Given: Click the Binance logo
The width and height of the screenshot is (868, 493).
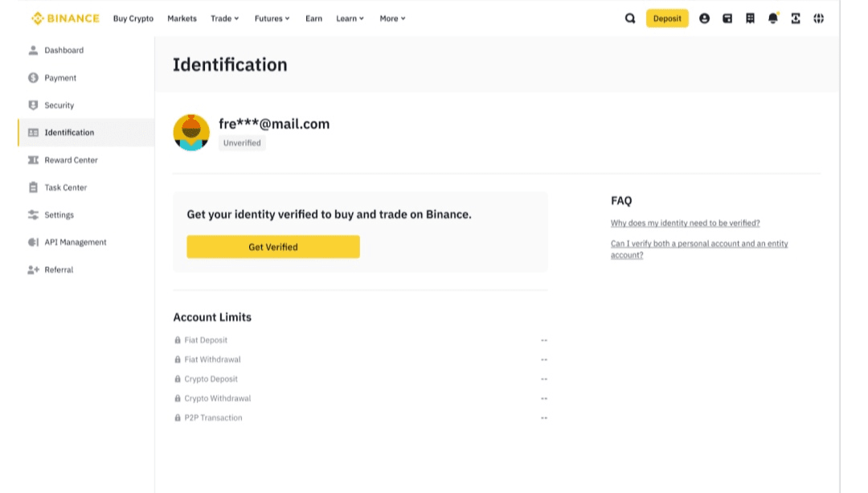Looking at the screenshot, I should [65, 18].
